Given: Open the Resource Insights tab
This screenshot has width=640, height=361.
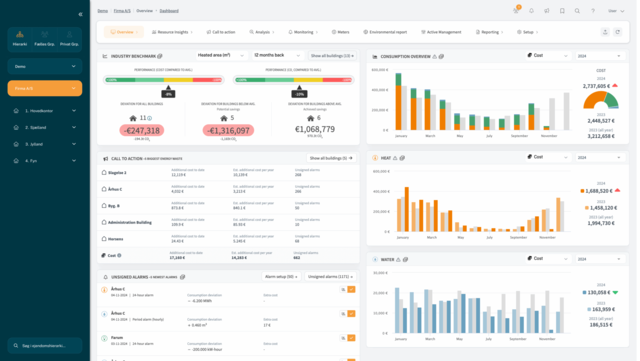Looking at the screenshot, I should (x=172, y=32).
